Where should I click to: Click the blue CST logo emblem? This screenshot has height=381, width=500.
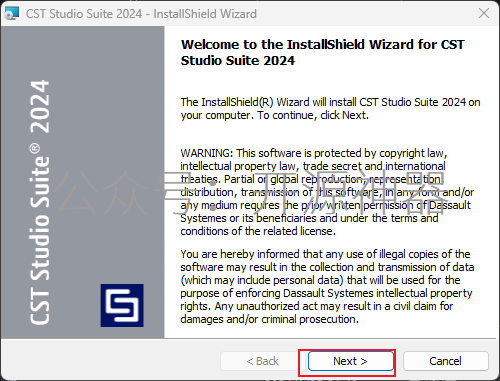pyautogui.click(x=122, y=305)
